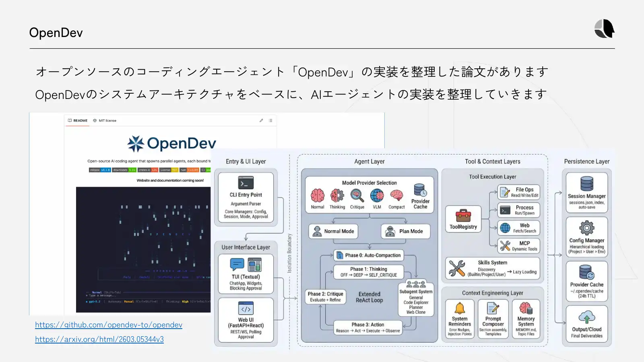
Task: Click the Tool Execution Layer heading
Action: tap(493, 177)
